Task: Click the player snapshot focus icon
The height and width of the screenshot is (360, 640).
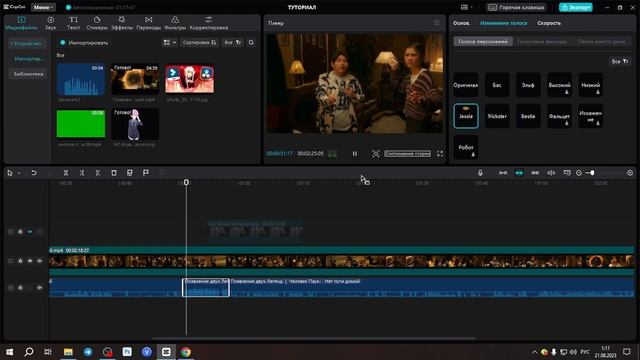Action: [x=376, y=153]
